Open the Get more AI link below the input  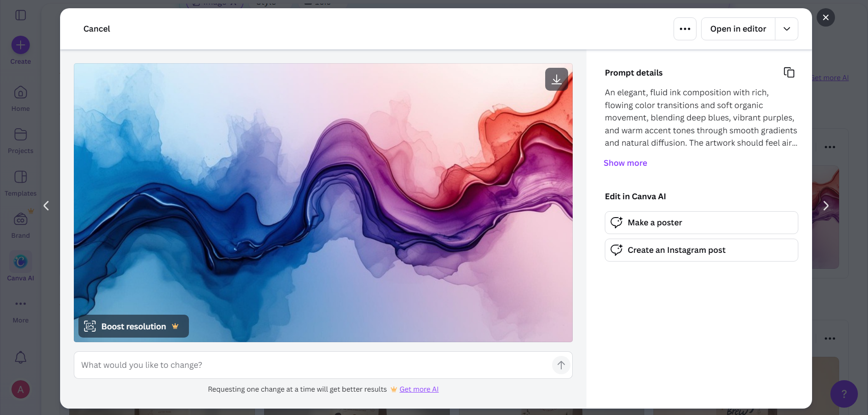coord(419,389)
